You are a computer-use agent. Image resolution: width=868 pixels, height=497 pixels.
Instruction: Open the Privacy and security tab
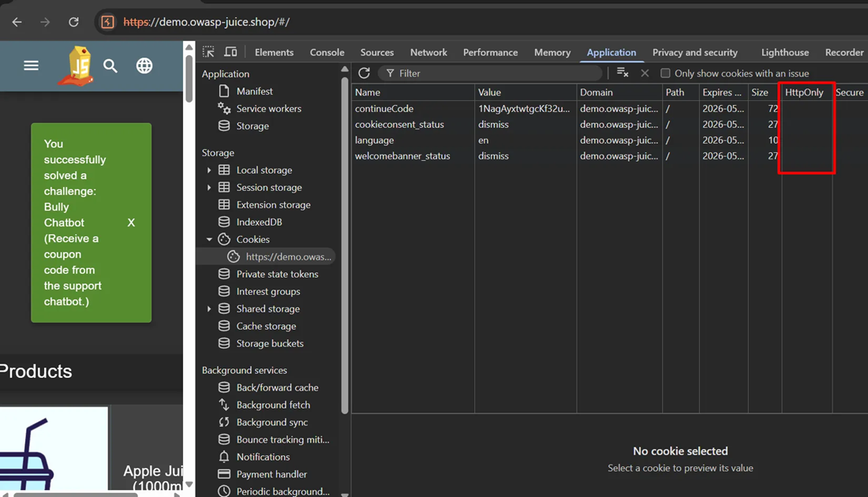[694, 52]
